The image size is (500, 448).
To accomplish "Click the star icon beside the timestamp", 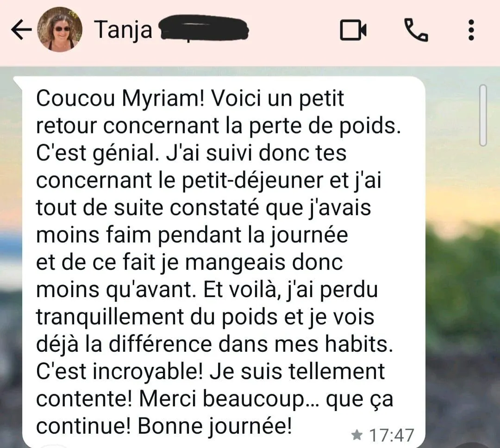I will point(357,434).
